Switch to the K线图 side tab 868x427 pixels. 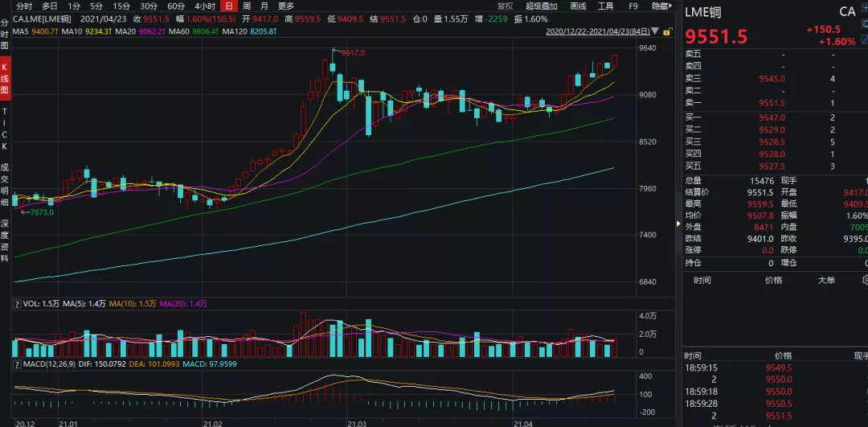(x=5, y=78)
